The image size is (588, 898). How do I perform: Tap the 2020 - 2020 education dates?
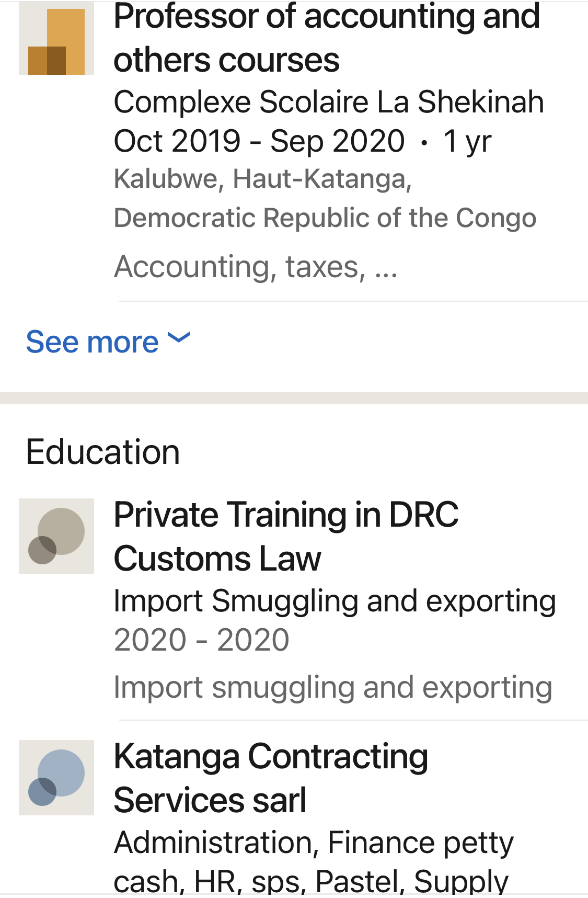[x=202, y=640]
